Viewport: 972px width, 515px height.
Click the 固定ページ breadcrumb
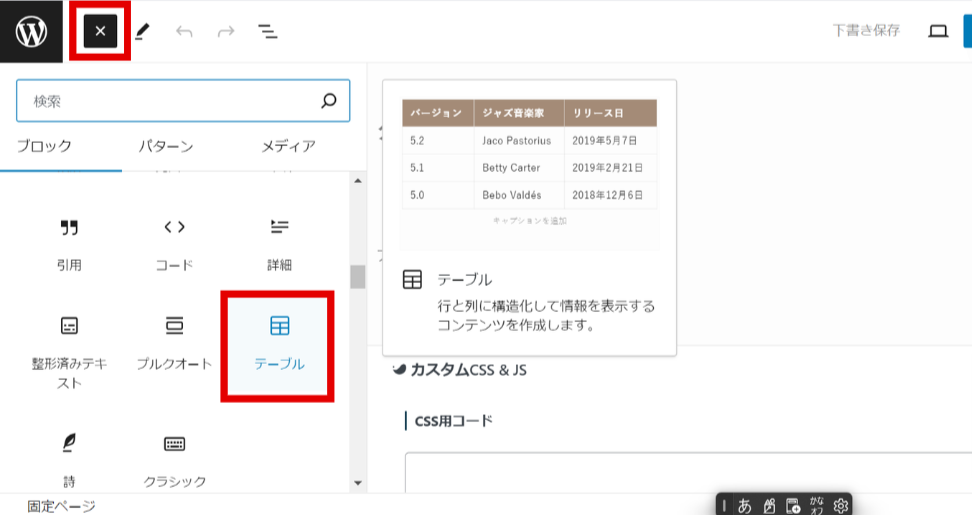click(x=61, y=506)
